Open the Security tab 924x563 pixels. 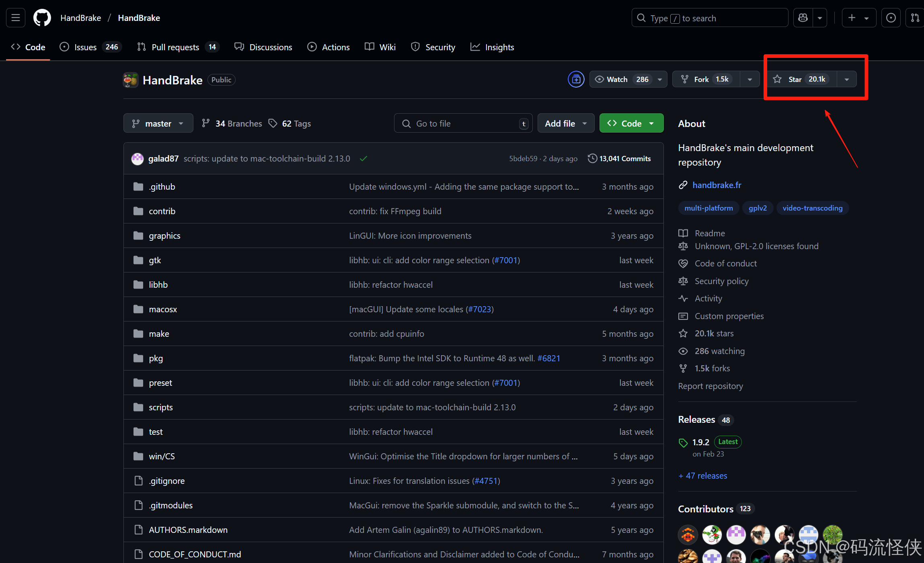tap(433, 47)
